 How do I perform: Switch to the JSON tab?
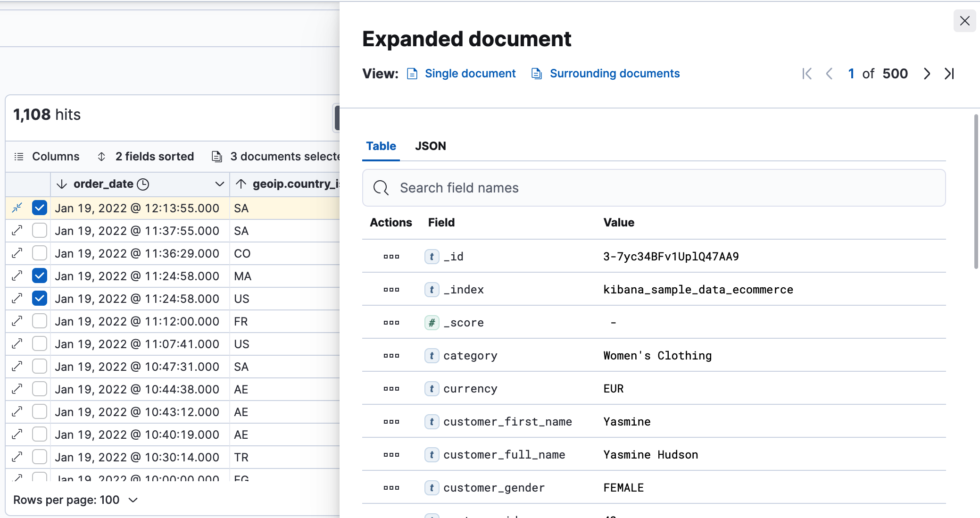click(431, 146)
